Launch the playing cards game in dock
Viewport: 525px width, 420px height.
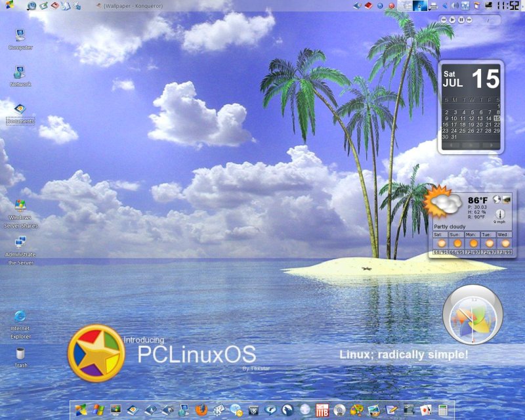pyautogui.click(x=425, y=410)
